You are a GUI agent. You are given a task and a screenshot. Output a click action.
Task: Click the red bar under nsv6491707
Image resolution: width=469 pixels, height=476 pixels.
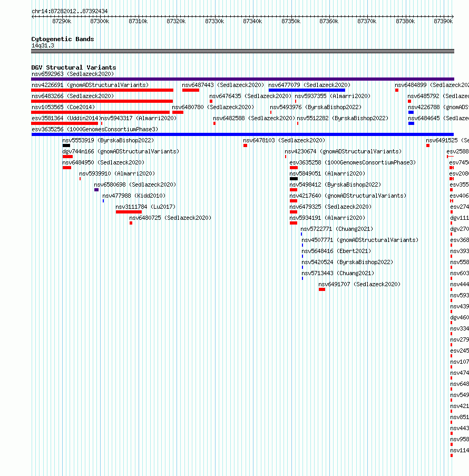point(322,289)
